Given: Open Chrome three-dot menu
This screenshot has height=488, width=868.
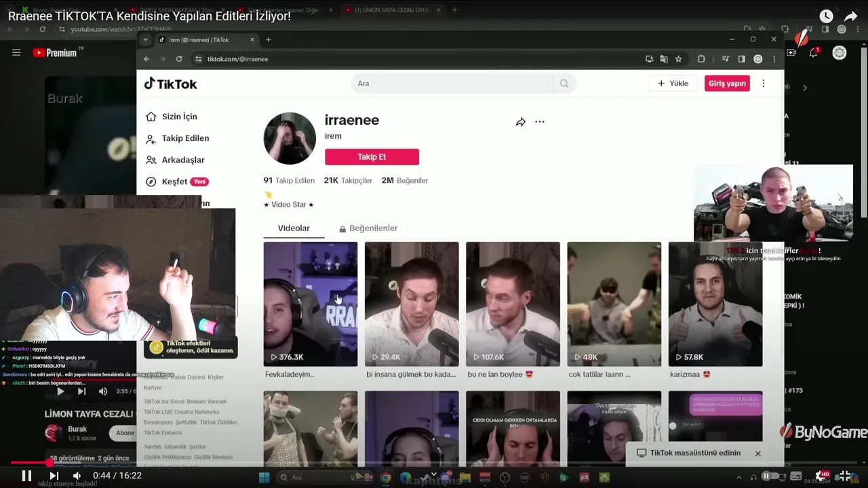Looking at the screenshot, I should click(774, 59).
